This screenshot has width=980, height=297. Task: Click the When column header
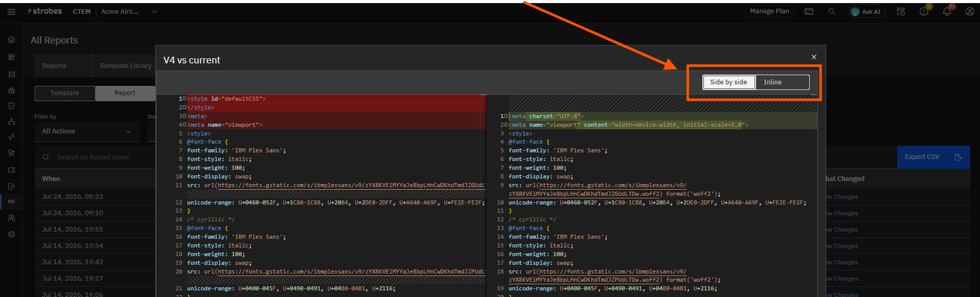(x=51, y=178)
